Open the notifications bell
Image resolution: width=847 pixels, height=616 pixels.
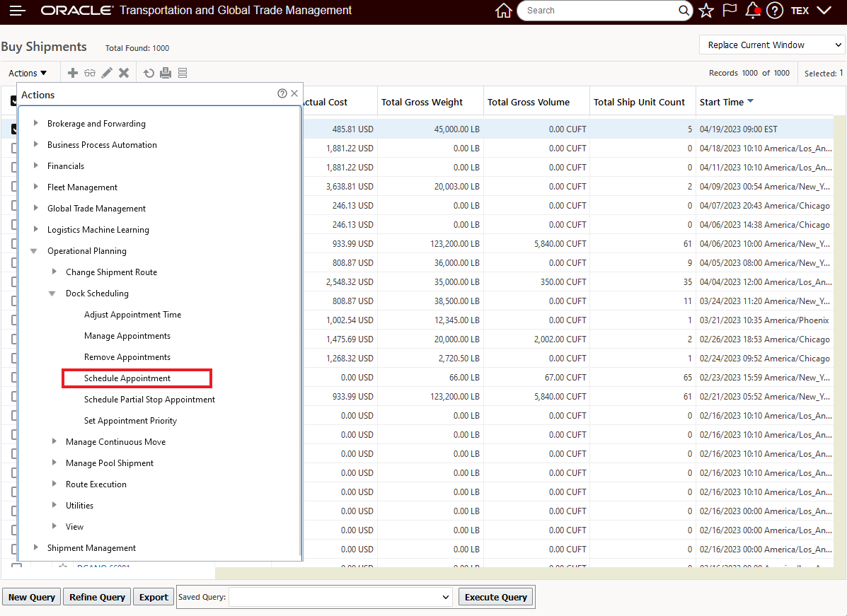(x=753, y=11)
